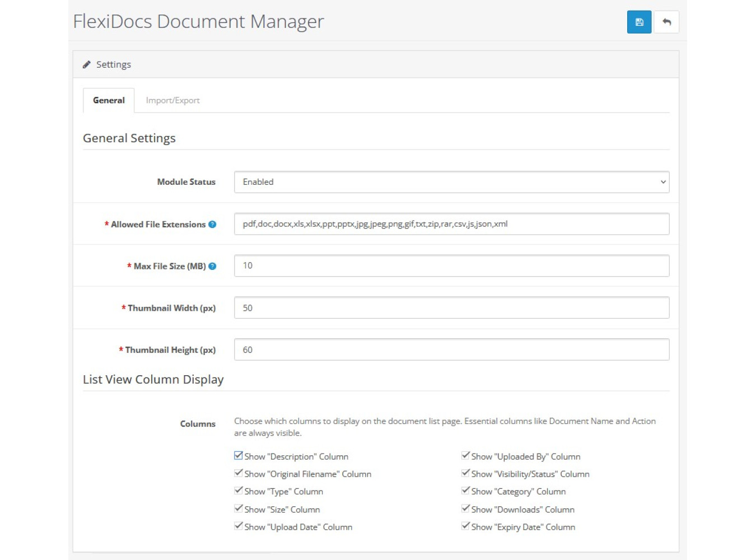Click the Allowed File Extensions text field
756x560 pixels.
pos(451,224)
